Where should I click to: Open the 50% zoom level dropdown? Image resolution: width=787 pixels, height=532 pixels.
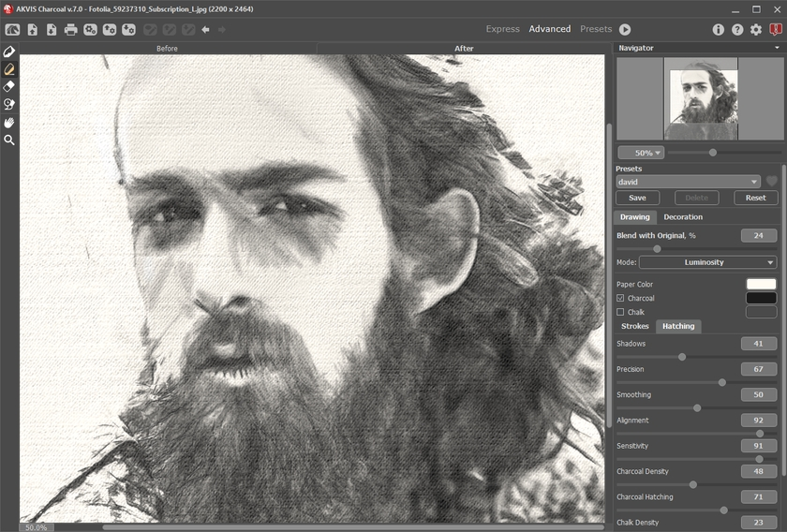641,153
